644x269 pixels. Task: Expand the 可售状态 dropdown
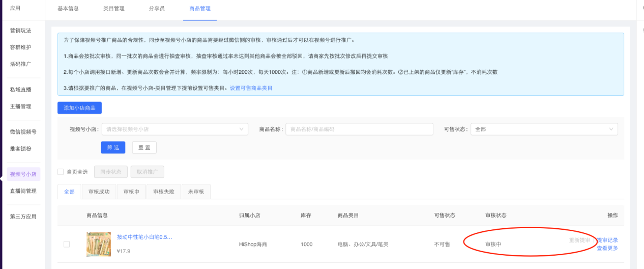[x=611, y=129]
